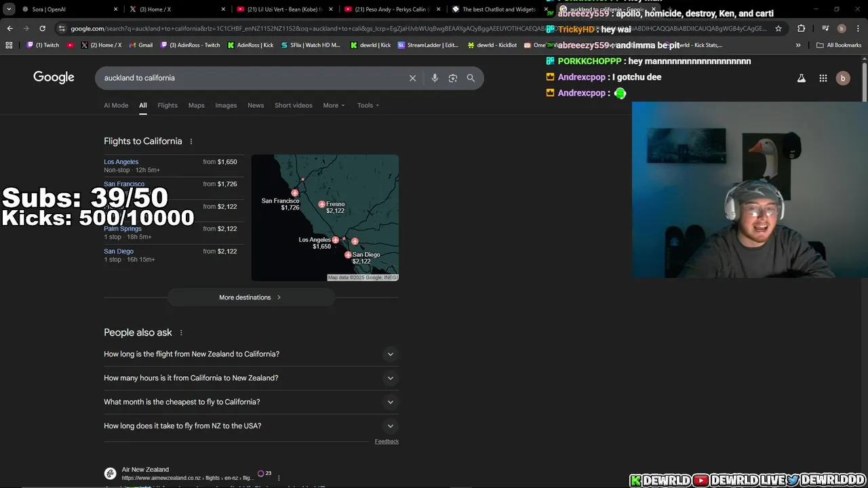Open the Palm Springs flights link
Image resolution: width=868 pixels, height=488 pixels.
click(123, 229)
